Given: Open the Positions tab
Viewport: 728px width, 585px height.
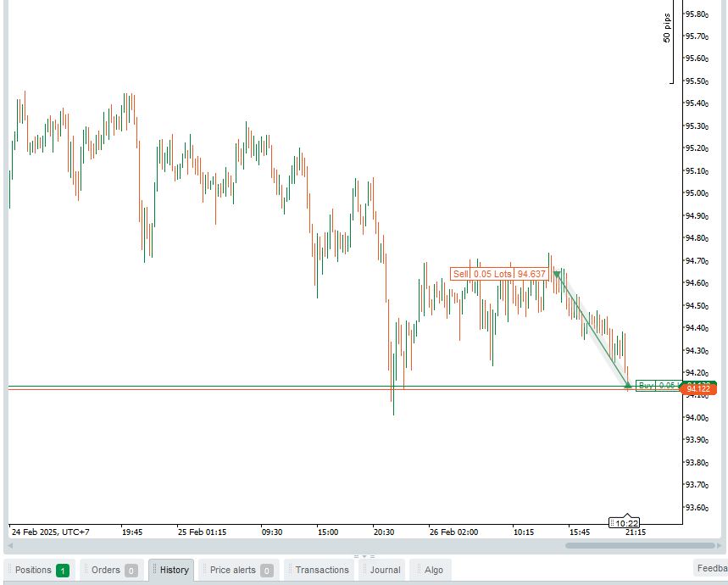Looking at the screenshot, I should [41, 570].
